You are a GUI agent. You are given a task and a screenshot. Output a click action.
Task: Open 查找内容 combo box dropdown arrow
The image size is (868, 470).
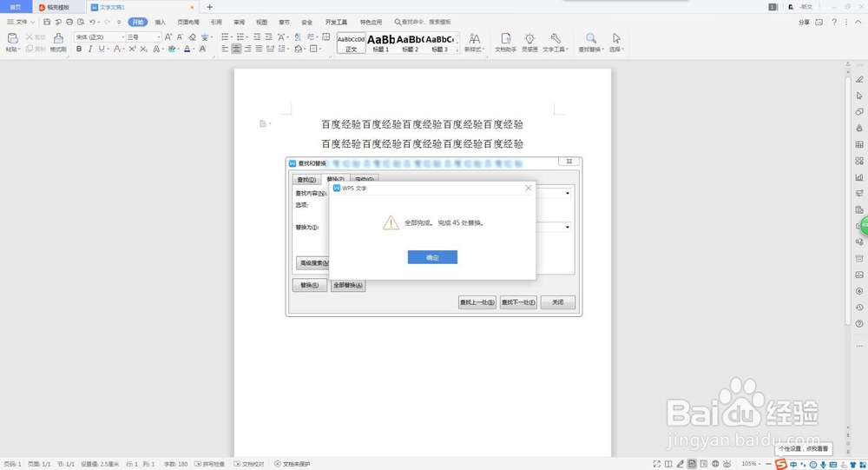(568, 194)
